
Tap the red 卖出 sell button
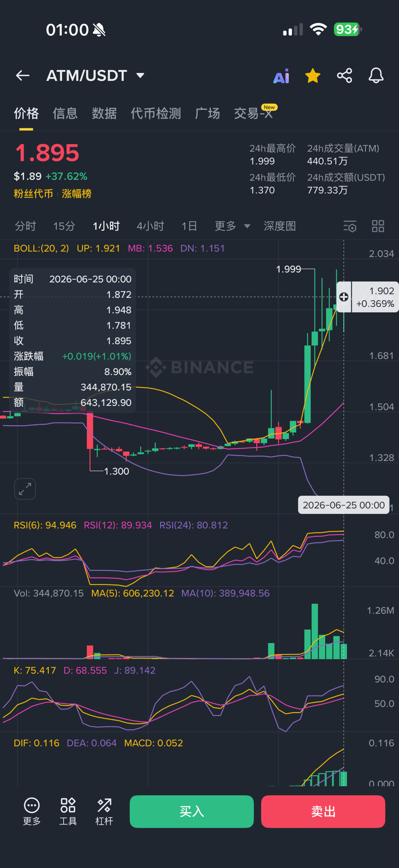click(323, 812)
